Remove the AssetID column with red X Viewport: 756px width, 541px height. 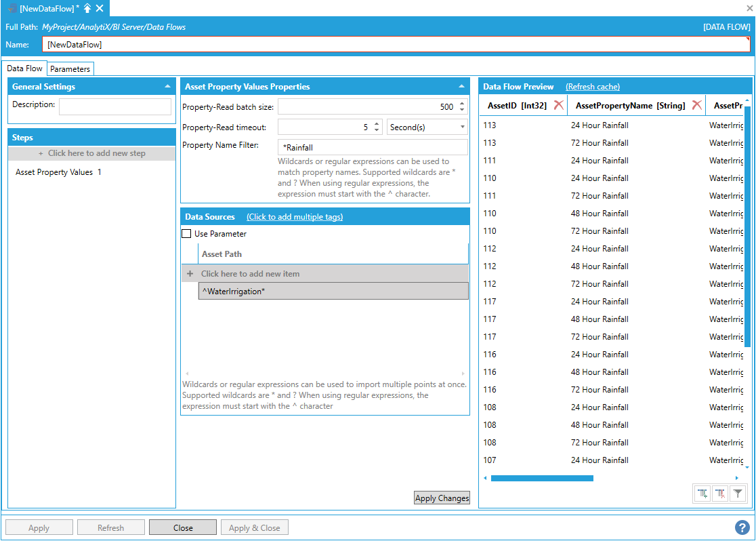point(558,105)
